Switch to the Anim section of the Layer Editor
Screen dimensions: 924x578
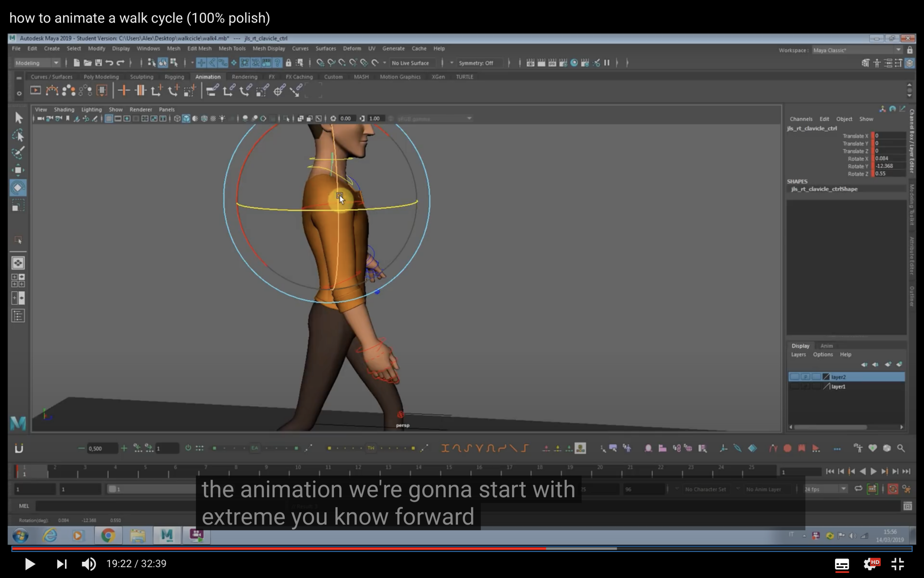(x=827, y=346)
